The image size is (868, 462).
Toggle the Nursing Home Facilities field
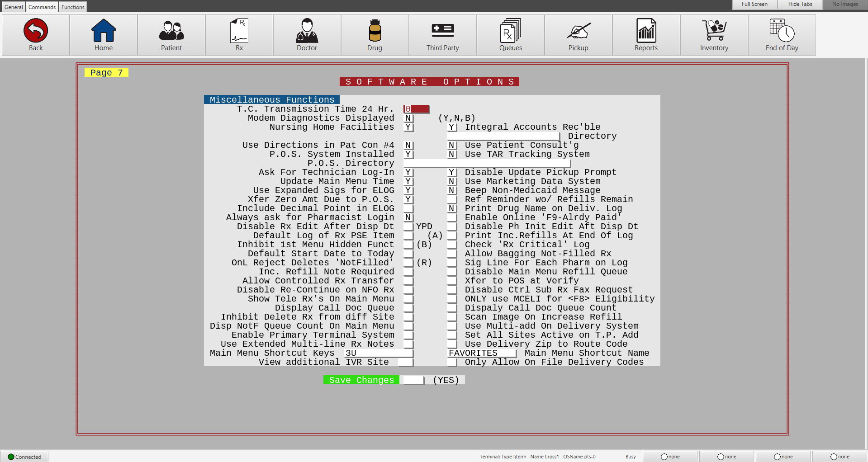408,127
